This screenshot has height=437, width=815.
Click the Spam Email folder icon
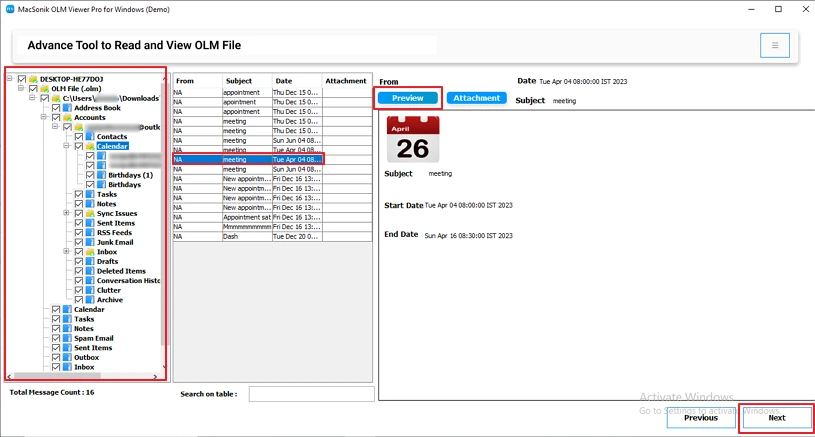click(x=68, y=338)
